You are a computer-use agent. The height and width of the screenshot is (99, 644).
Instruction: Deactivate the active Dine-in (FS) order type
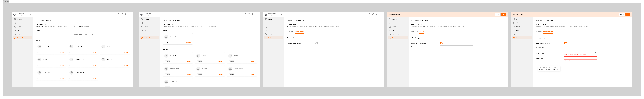tap(188, 43)
